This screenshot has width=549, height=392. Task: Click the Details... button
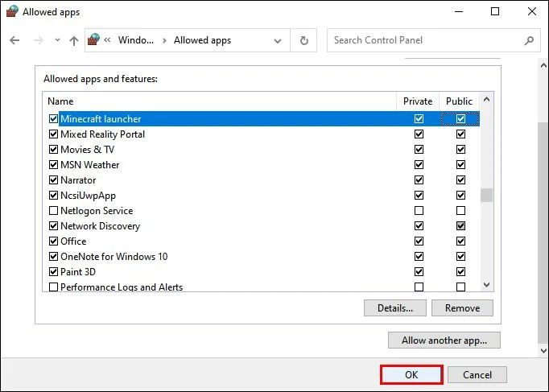tap(395, 308)
